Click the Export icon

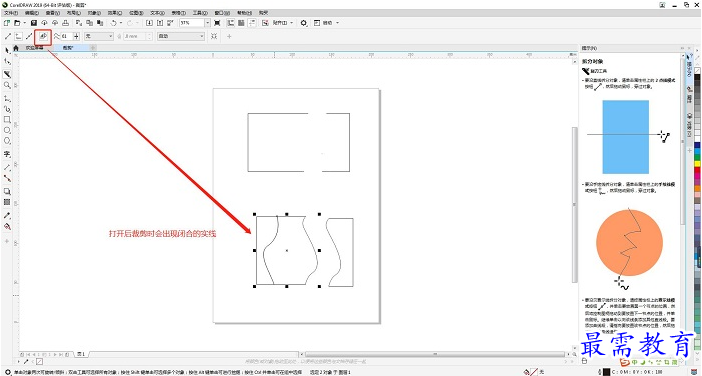click(x=159, y=22)
